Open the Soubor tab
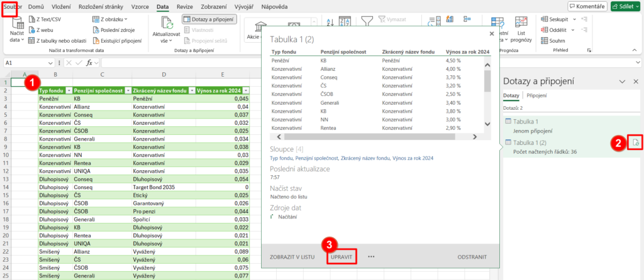 (x=13, y=7)
